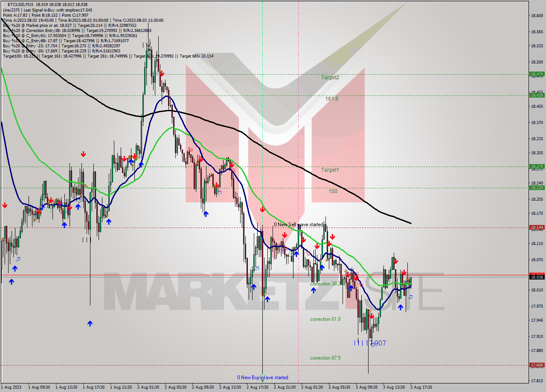The image size is (546, 392).
Task: Click the 17.975 price axis tick
Action: (537, 306)
